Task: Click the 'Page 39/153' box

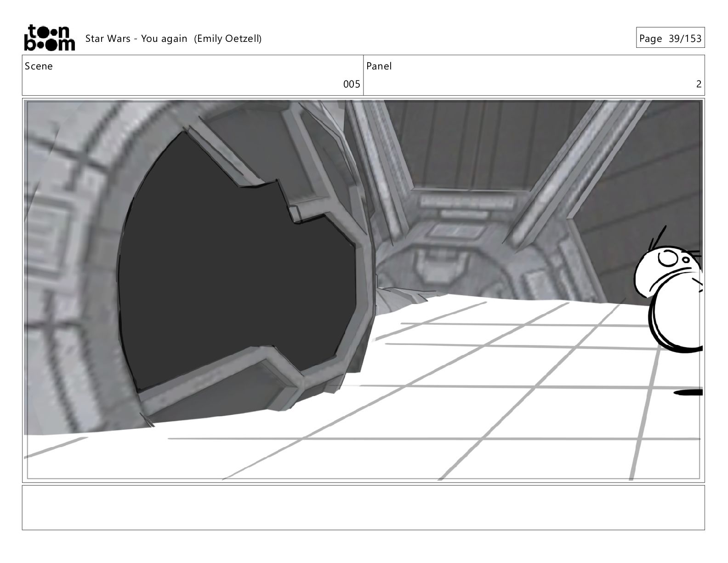Action: pyautogui.click(x=670, y=38)
